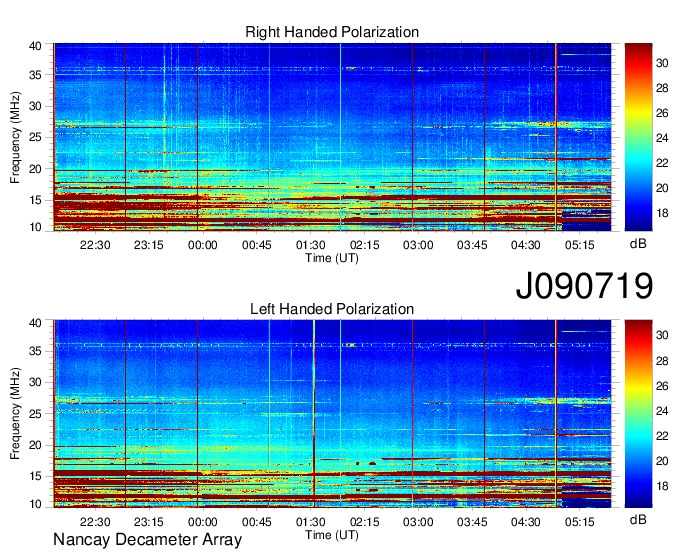Click the 20 dB value on bottom colorbar

662,461
